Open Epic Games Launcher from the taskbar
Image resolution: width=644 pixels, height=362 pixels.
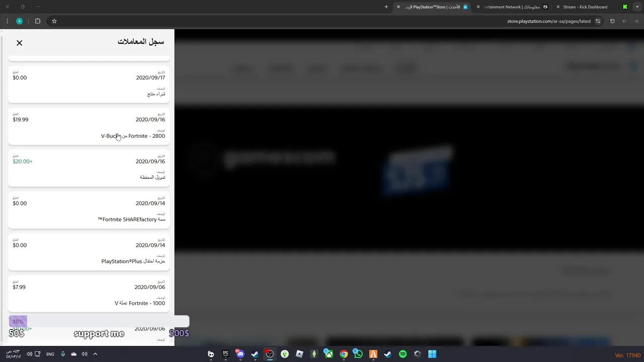point(225,354)
